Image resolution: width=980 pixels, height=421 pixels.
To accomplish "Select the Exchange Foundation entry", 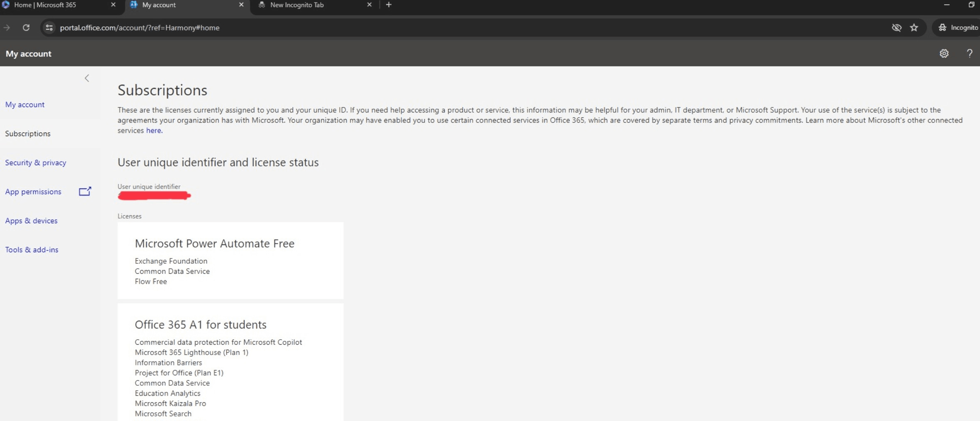I will (171, 261).
